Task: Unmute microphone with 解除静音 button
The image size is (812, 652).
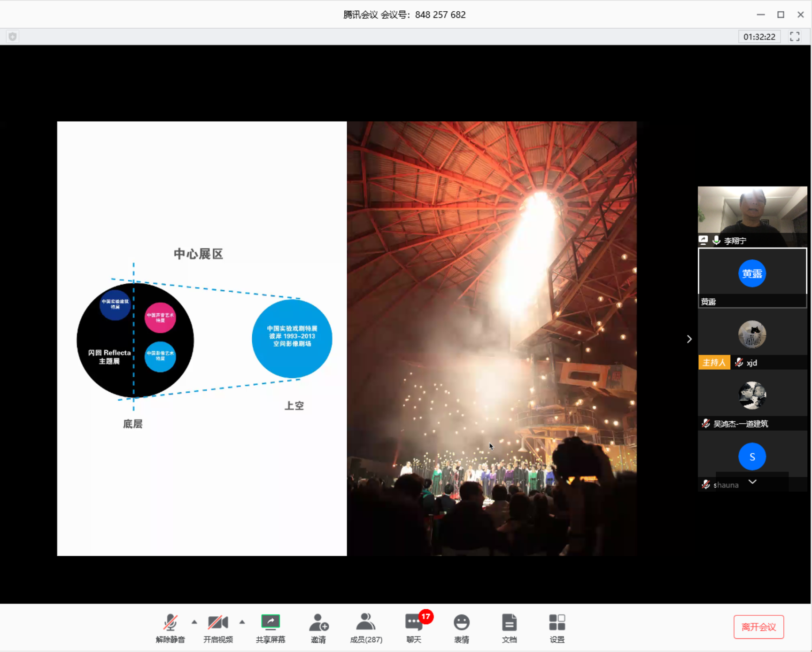Action: click(x=170, y=628)
